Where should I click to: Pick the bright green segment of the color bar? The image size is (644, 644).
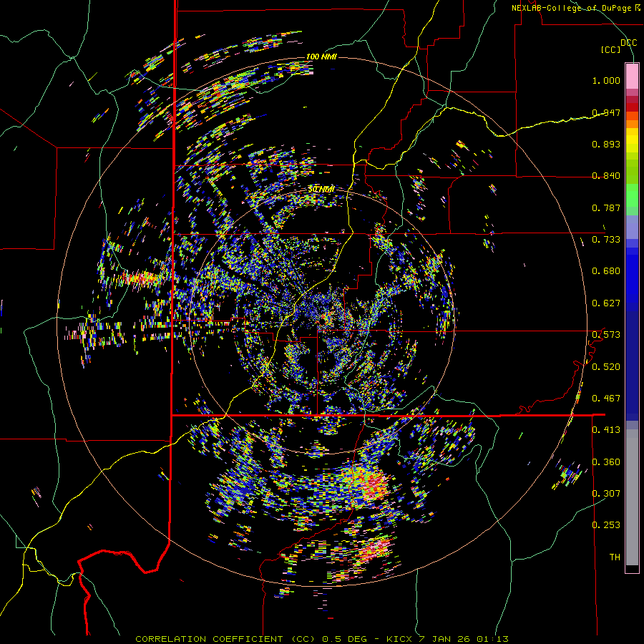[632, 195]
